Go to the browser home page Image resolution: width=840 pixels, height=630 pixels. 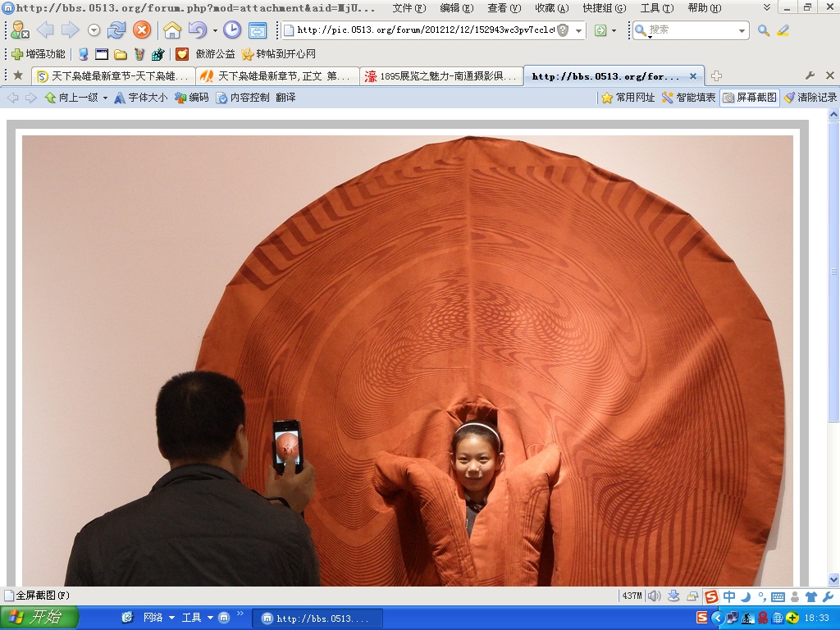tap(172, 30)
